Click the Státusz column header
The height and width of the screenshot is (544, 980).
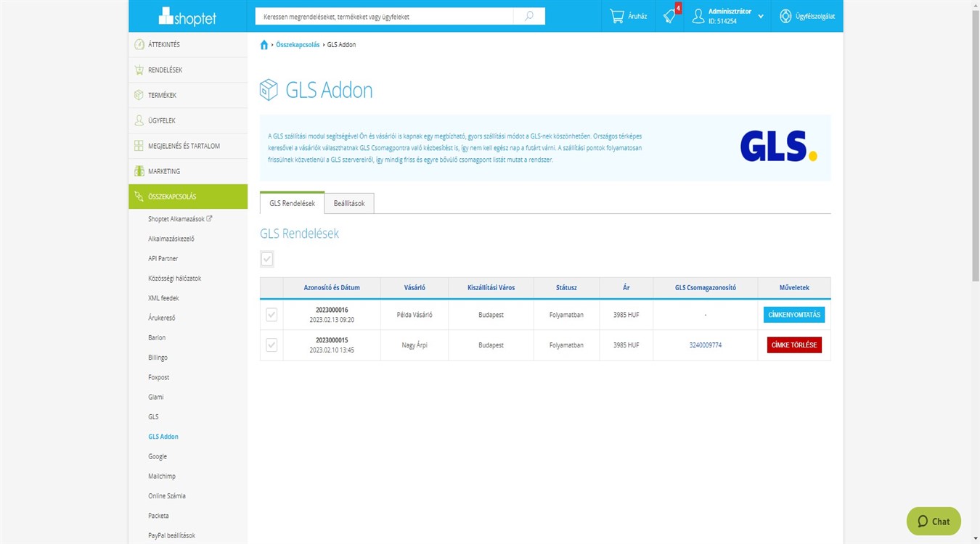(566, 288)
